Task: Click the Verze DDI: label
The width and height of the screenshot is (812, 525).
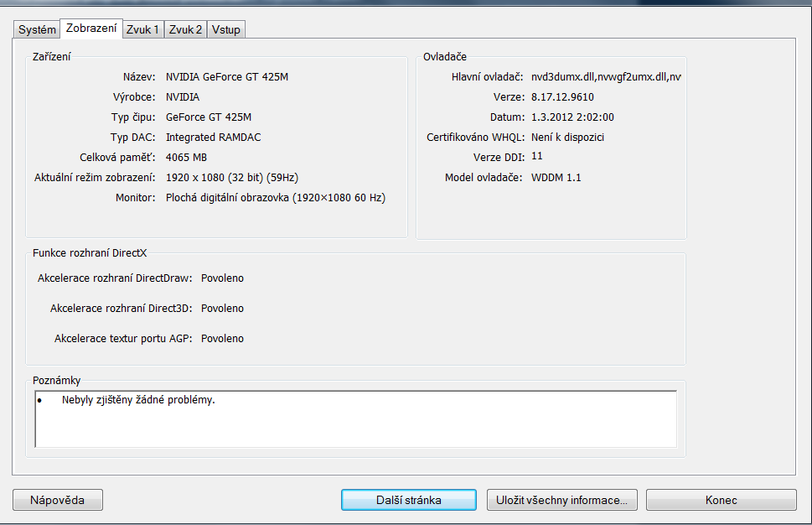Action: coord(499,158)
